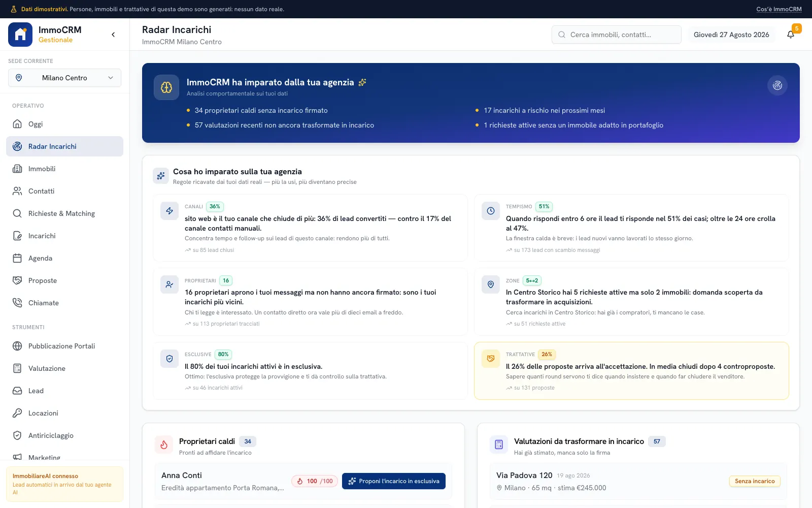Open the Valutazione tool
Viewport: 812px width, 508px height.
pos(64,368)
